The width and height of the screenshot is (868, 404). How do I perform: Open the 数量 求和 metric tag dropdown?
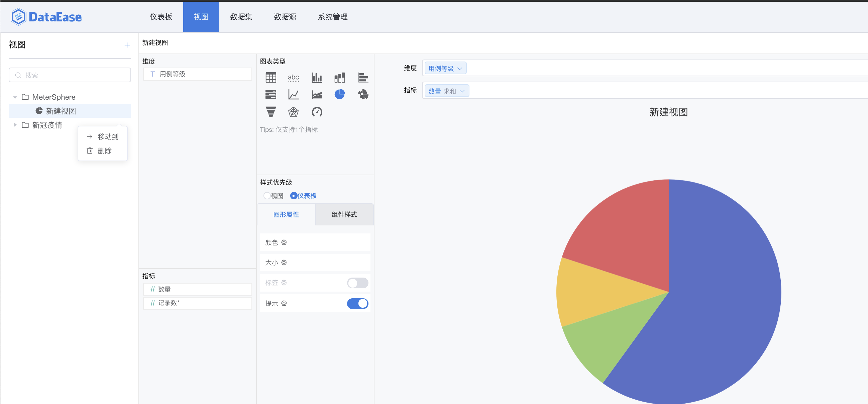[x=446, y=91]
